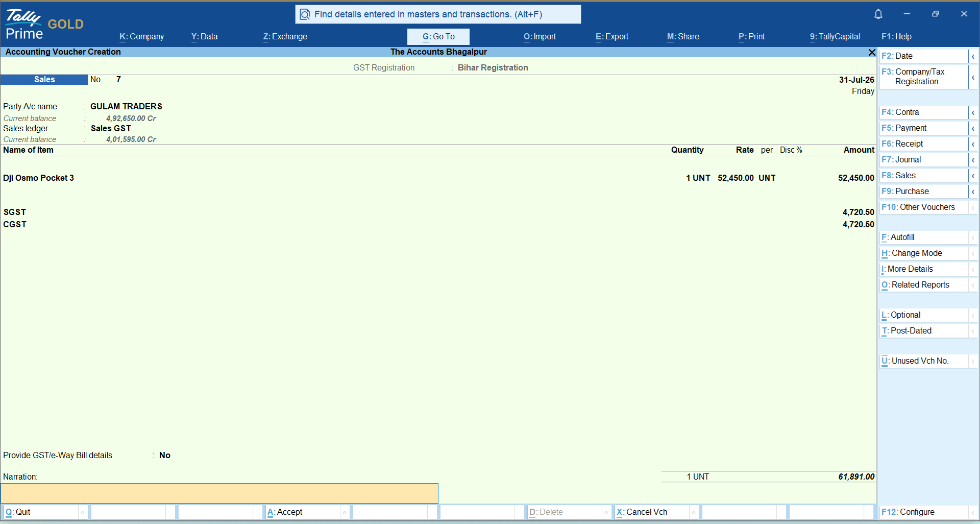This screenshot has height=524, width=980.
Task: Open F10 Other Vouchers list
Action: pos(924,207)
